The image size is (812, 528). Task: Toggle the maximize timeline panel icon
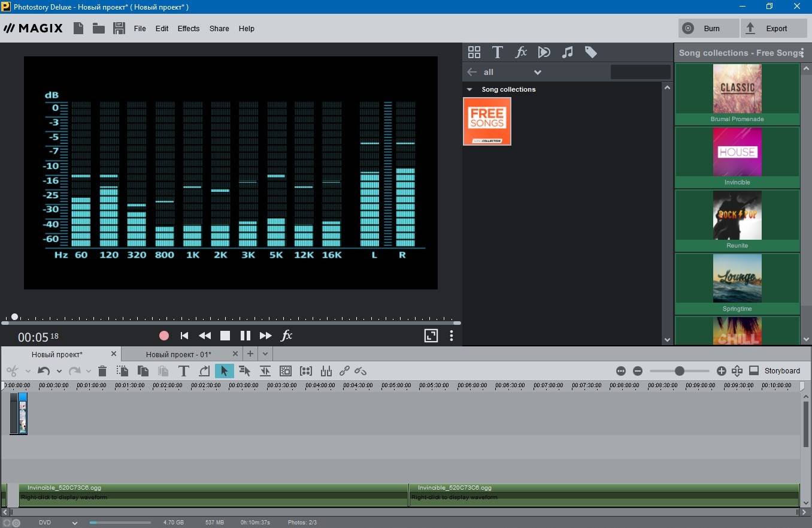[754, 371]
